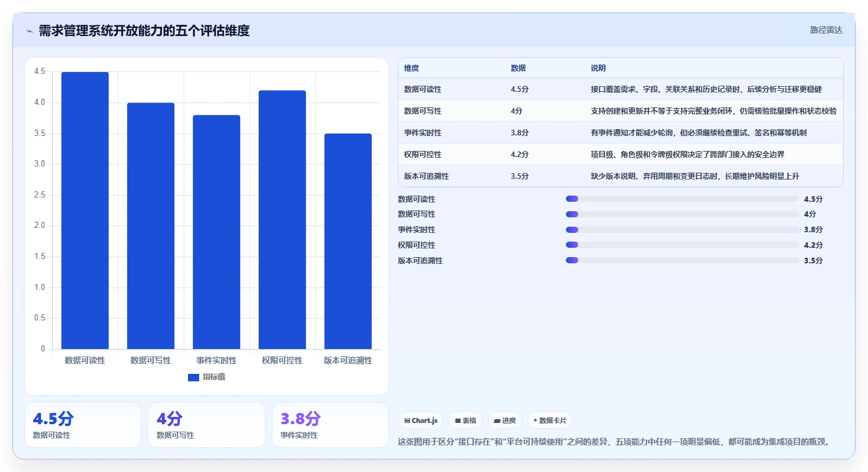The image size is (868, 472).
Task: Open the 4.5分 数据可读性 data card
Action: click(x=83, y=425)
